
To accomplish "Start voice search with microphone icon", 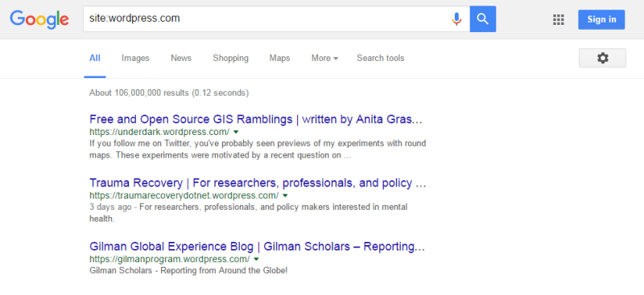I will [x=456, y=18].
